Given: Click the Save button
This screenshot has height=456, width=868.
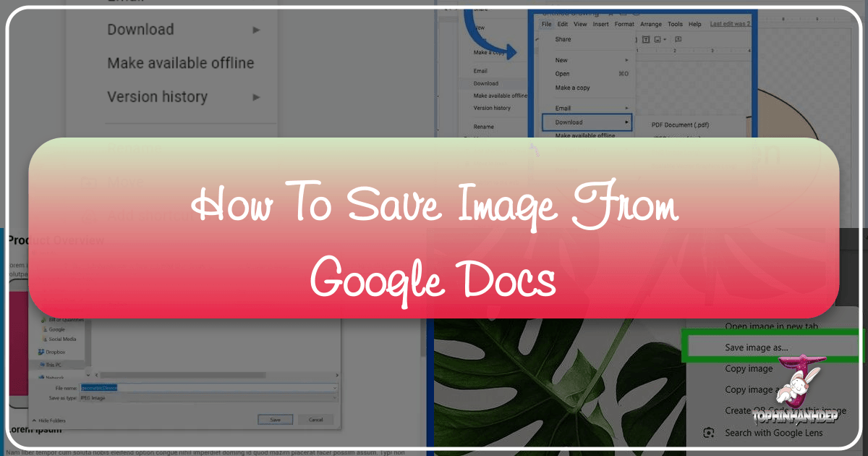Looking at the screenshot, I should pos(275,419).
